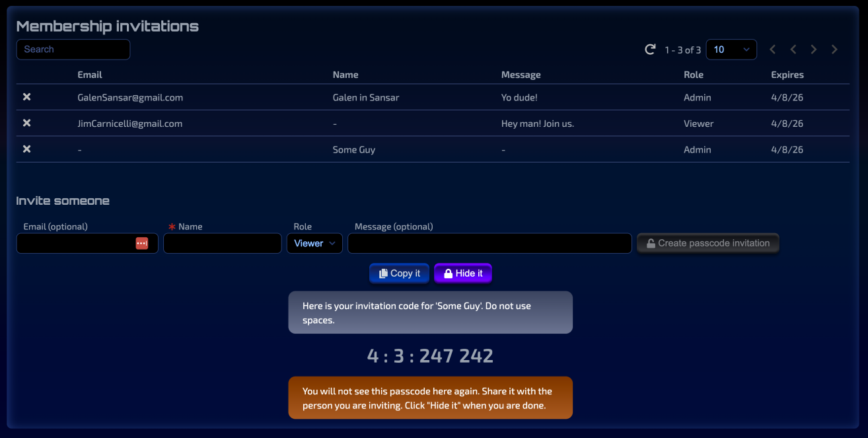Image resolution: width=868 pixels, height=438 pixels.
Task: Open the Role dropdown set to Viewer
Action: pos(314,242)
